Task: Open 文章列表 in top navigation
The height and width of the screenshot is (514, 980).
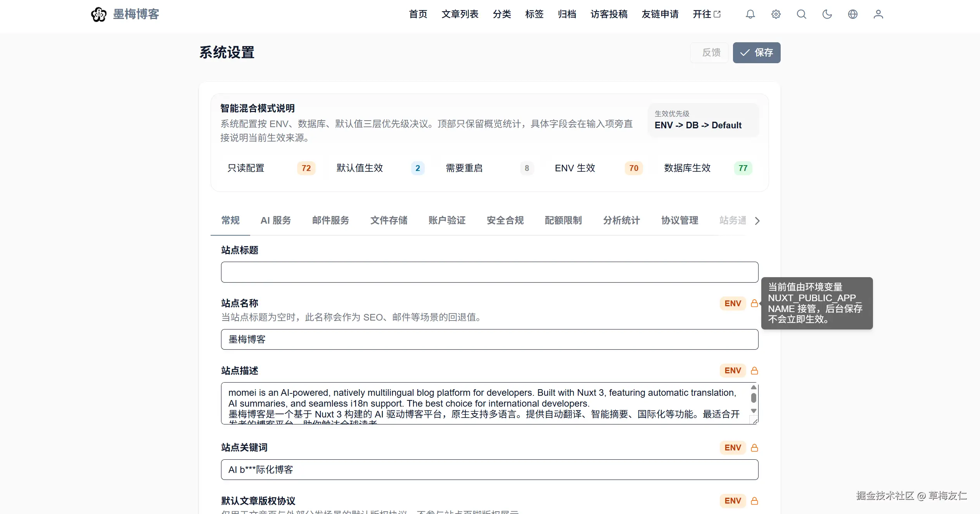Action: pos(460,14)
